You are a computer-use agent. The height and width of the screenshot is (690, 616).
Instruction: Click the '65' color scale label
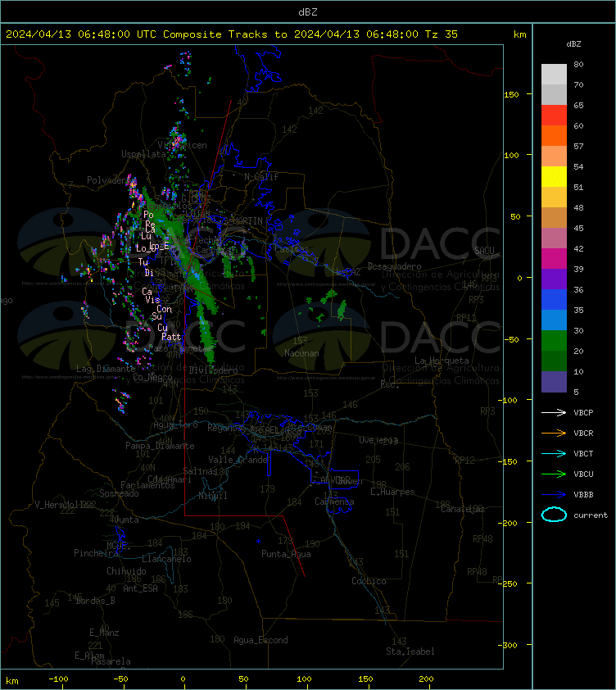pos(578,105)
